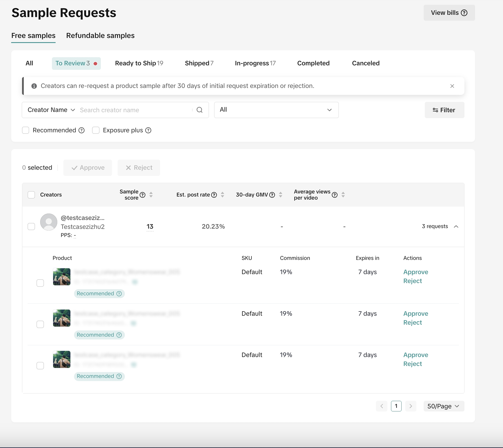
Task: Collapse the 3 requests row
Action: tap(456, 227)
